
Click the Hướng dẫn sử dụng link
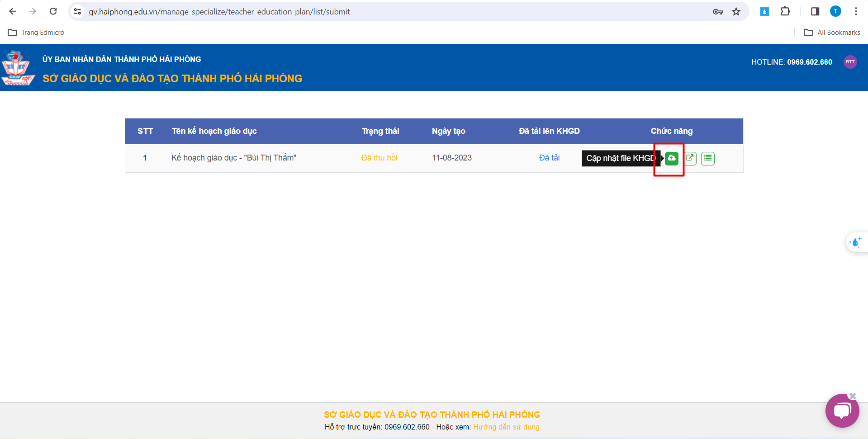(x=506, y=427)
